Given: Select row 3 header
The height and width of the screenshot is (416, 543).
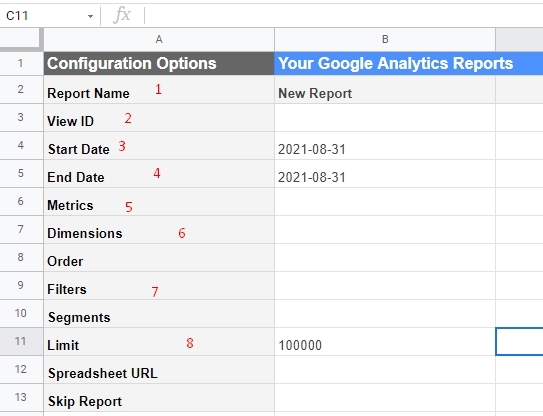Looking at the screenshot, I should click(21, 117).
